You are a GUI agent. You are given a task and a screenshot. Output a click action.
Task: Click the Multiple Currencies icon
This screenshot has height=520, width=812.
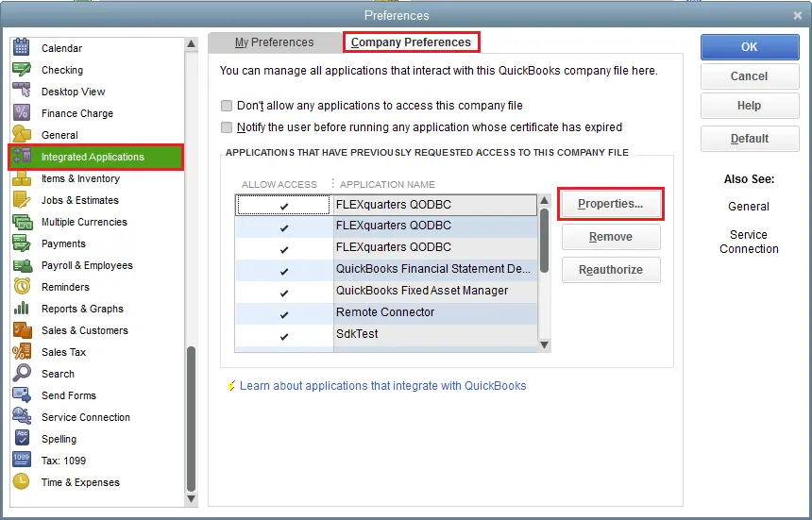(22, 222)
